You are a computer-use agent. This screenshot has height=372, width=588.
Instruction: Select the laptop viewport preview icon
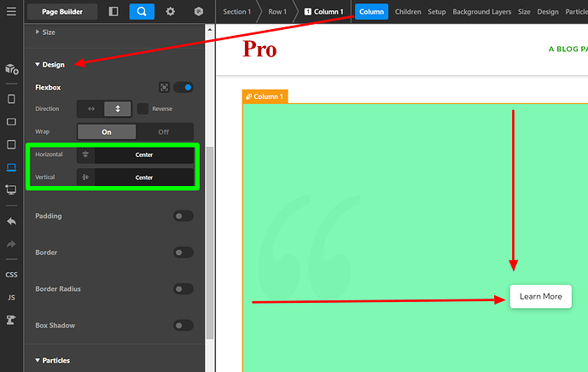(x=11, y=167)
